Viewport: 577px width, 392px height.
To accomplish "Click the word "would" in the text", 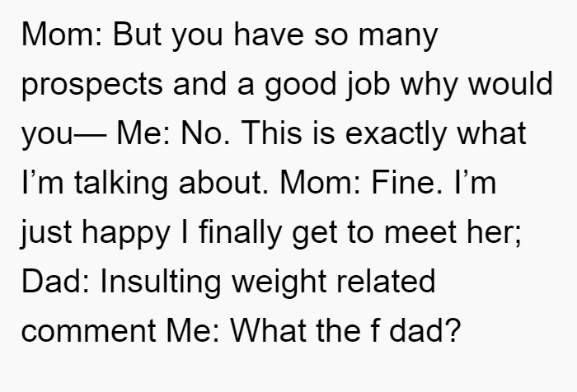I will click(x=510, y=84).
